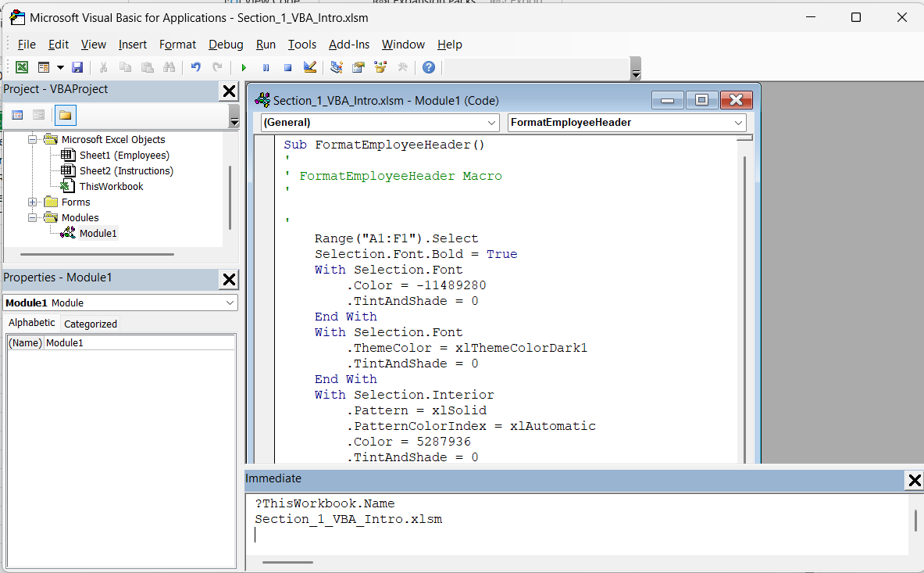Save the workbook with the floppy icon
Screen dimensions: 924x573
click(77, 67)
